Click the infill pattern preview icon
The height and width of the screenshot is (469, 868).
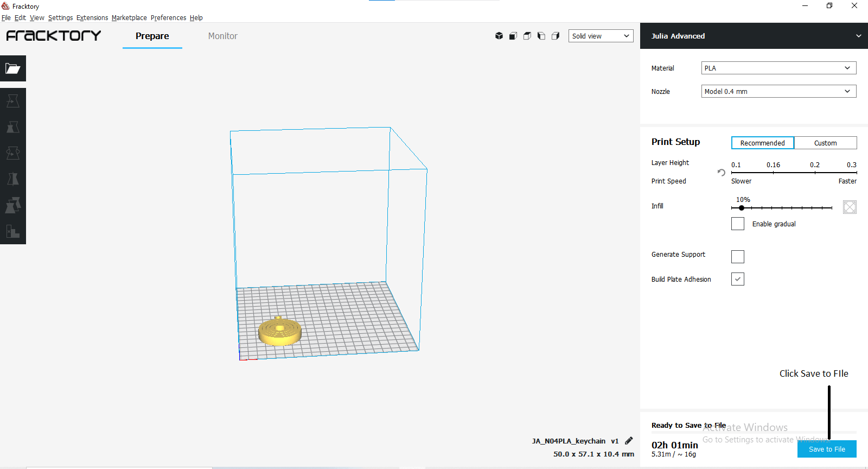point(850,207)
